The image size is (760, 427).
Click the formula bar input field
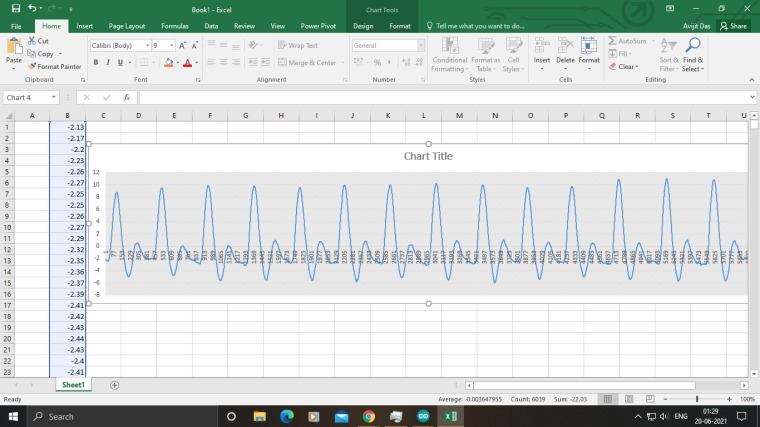(x=443, y=97)
